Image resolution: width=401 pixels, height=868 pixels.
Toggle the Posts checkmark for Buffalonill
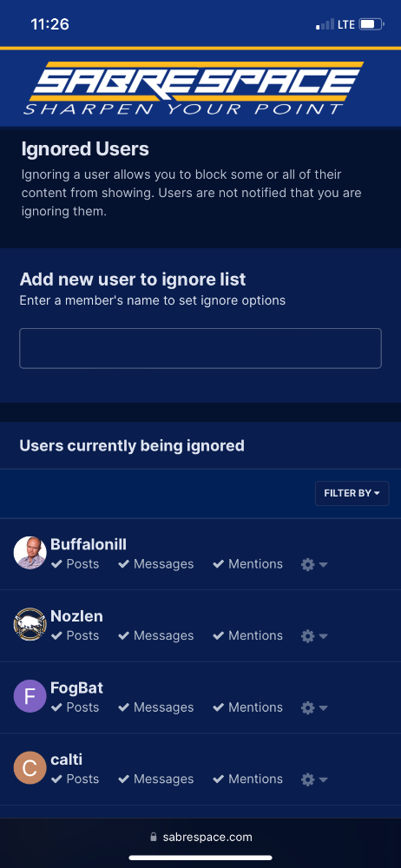click(x=76, y=564)
